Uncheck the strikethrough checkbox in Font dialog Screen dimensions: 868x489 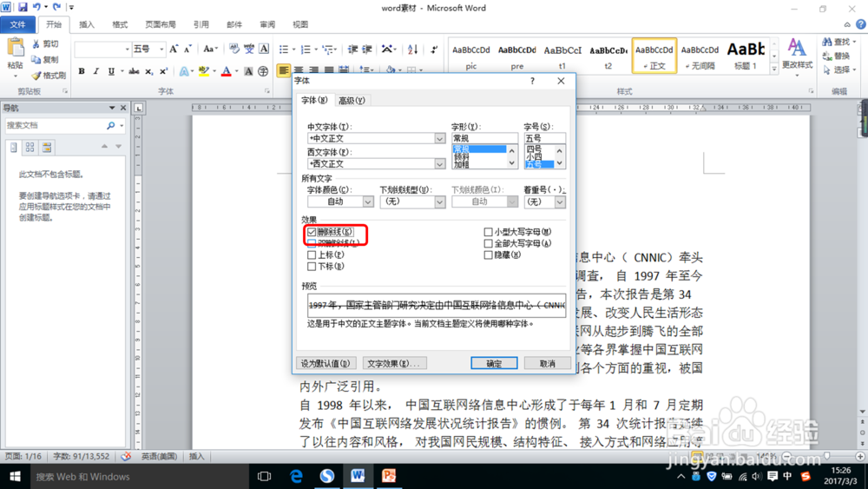[x=312, y=232]
